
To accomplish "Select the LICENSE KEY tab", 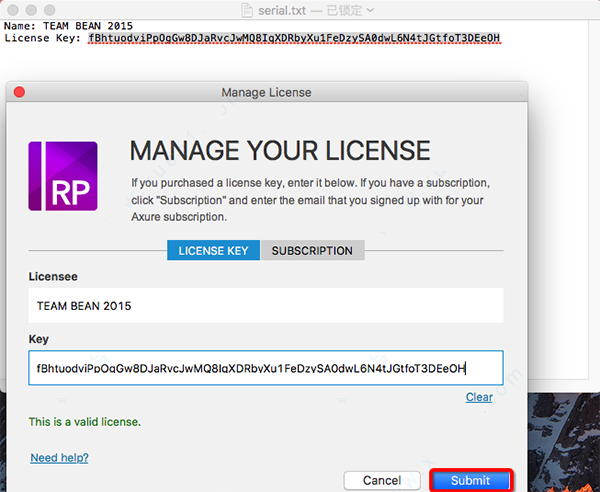I will (214, 251).
